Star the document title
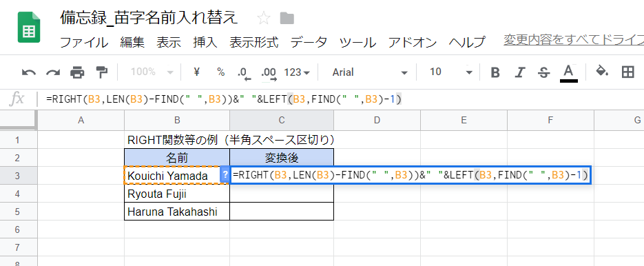 click(x=263, y=18)
